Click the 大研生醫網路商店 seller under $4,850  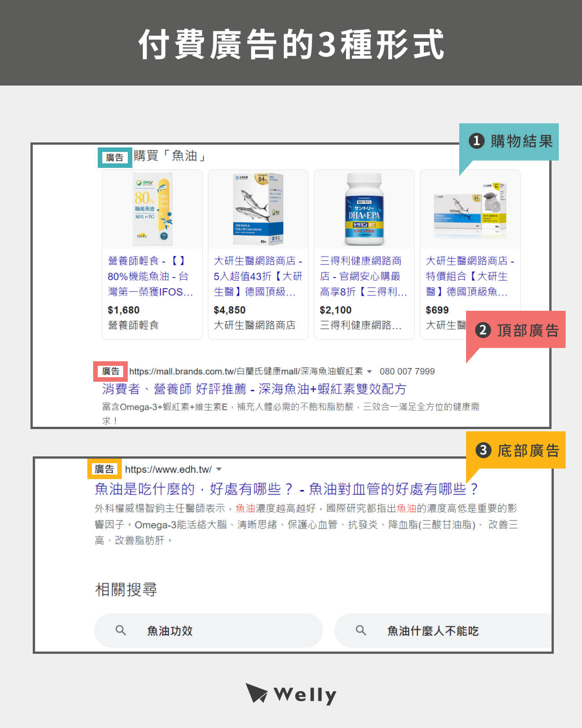[255, 325]
